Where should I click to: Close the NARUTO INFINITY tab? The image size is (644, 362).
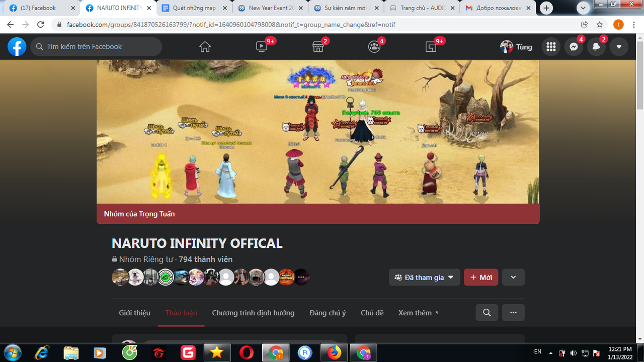(149, 8)
